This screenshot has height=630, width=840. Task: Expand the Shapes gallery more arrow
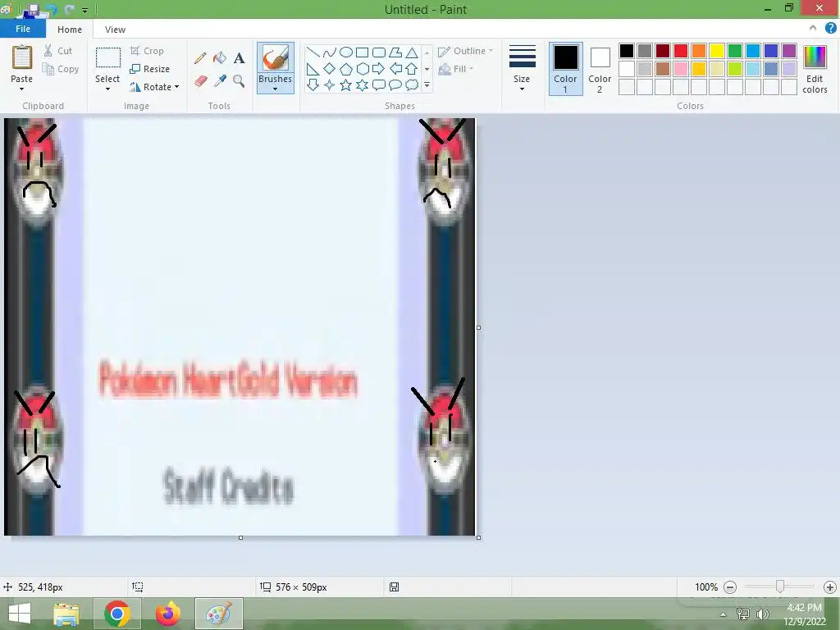coord(427,84)
